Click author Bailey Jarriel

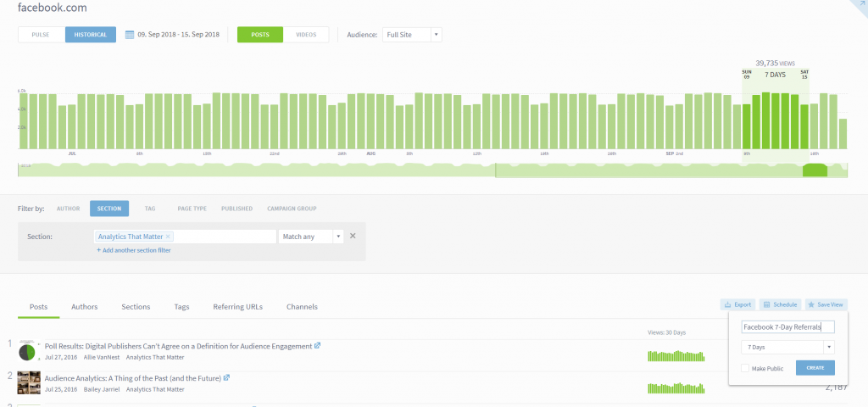point(102,389)
